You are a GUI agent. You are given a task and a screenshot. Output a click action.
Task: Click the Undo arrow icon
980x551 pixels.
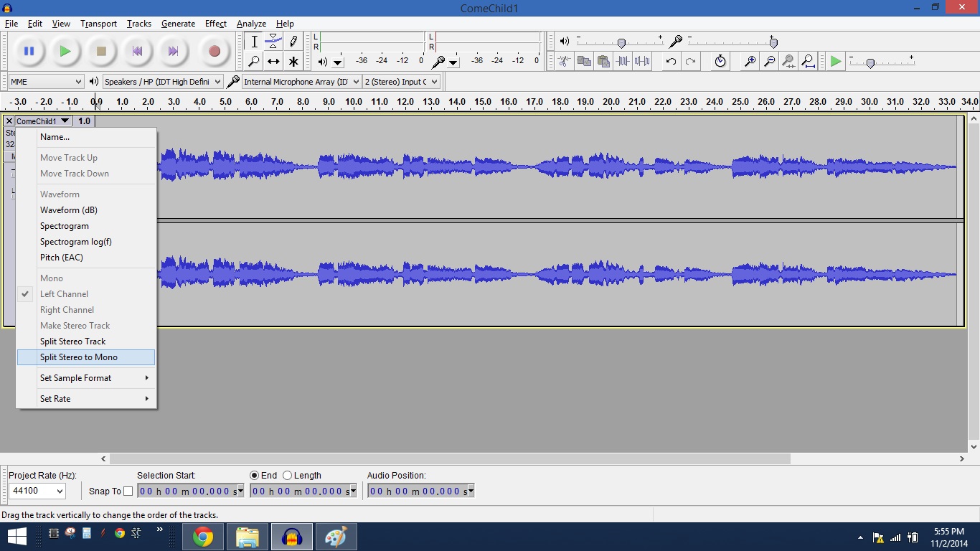point(671,62)
